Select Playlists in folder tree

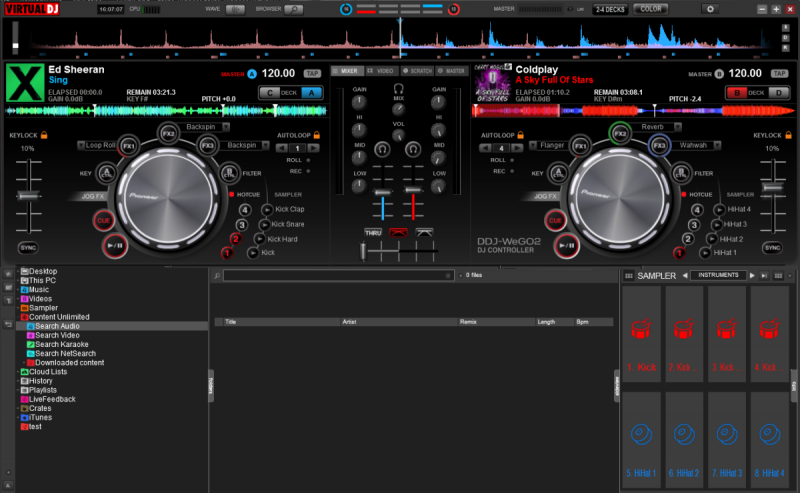43,390
